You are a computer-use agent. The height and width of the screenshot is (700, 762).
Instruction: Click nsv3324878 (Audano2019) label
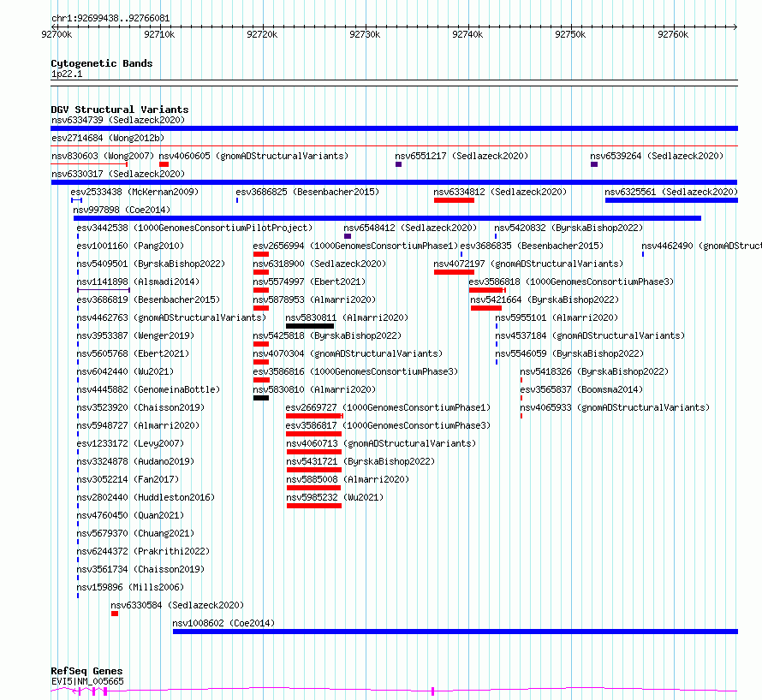click(135, 461)
